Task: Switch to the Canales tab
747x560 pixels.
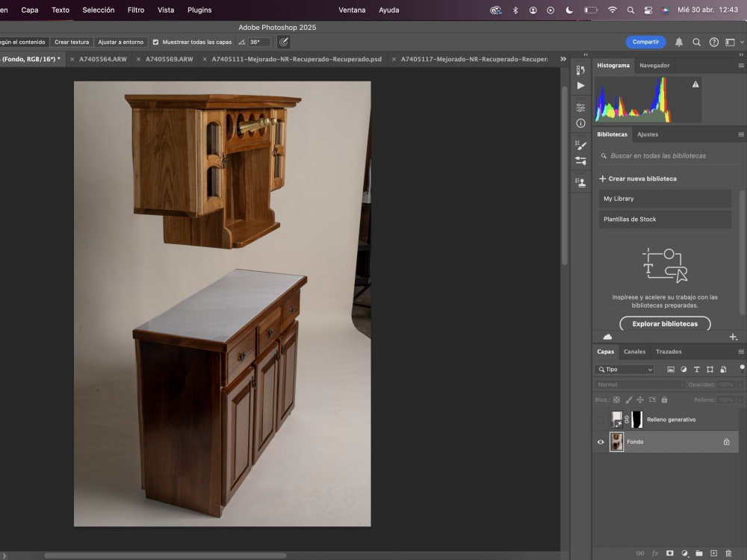Action: point(634,352)
